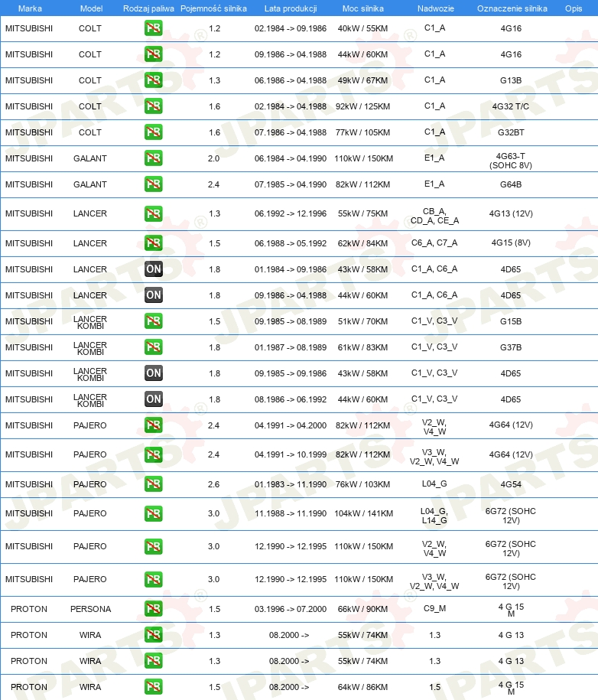Click the petrol icon for Galant 2.0 4G63-T
Viewport: 598px width, 700px height.
[153, 158]
